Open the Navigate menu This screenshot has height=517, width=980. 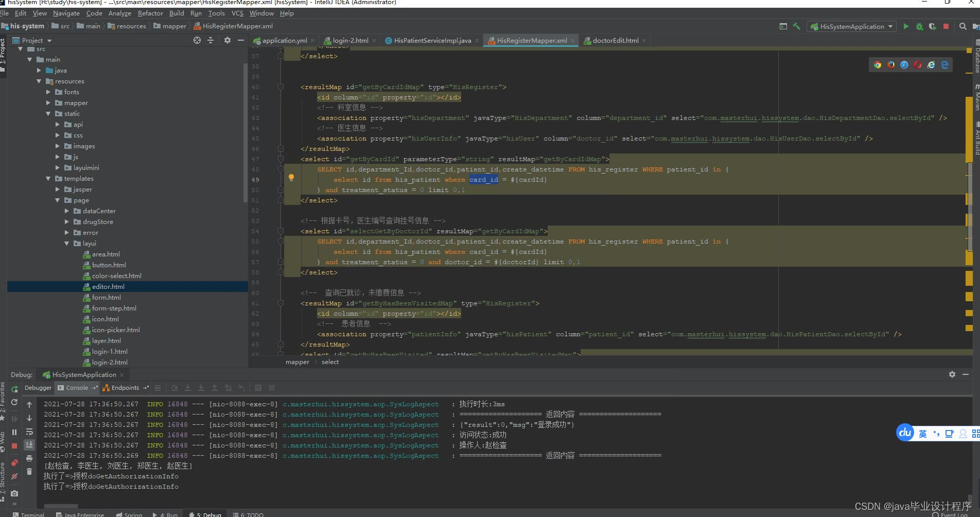pyautogui.click(x=66, y=13)
